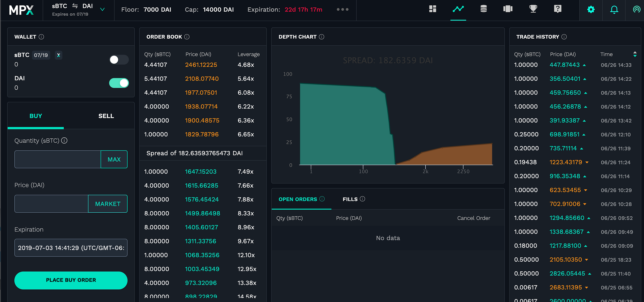Viewport: 644px width, 302px height.
Task: Sort trade history by Time arrows
Action: 635,54
